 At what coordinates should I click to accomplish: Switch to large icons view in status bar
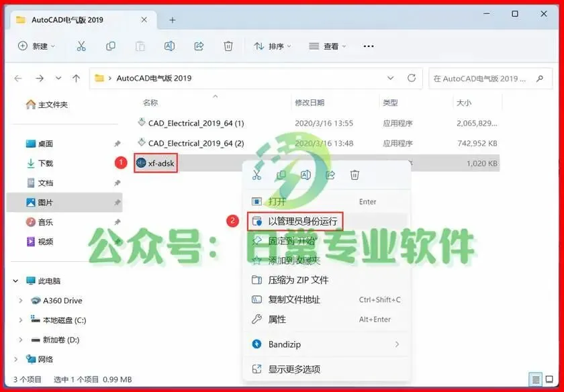coord(549,379)
